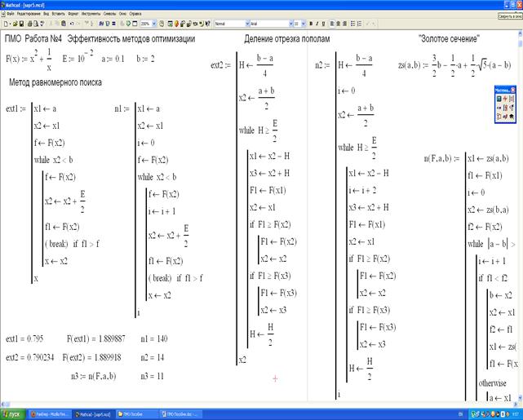
Task: Click the vertical scrollbar thumb
Action: coord(520,43)
